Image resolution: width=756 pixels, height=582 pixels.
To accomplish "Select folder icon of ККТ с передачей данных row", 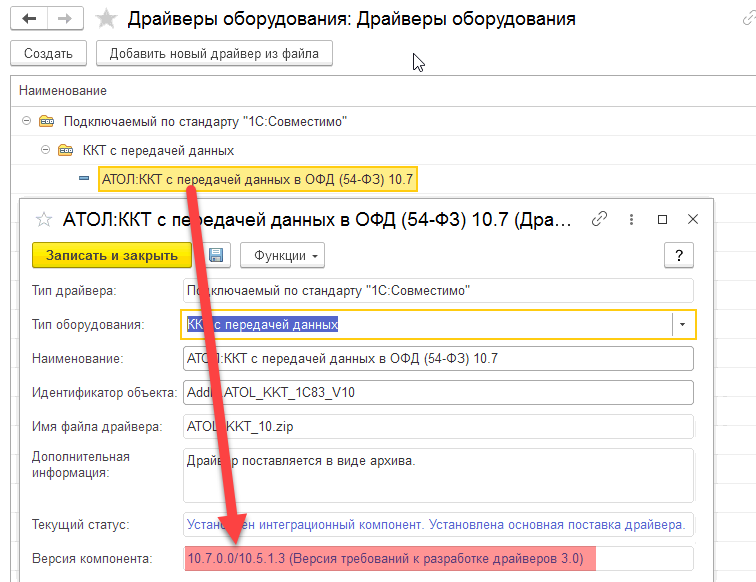I will point(66,150).
